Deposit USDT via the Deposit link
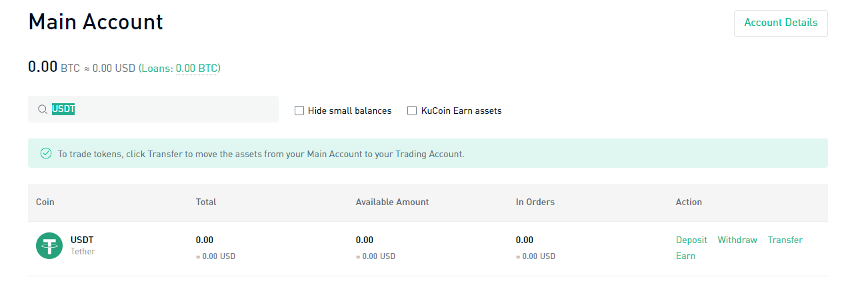 coord(691,240)
